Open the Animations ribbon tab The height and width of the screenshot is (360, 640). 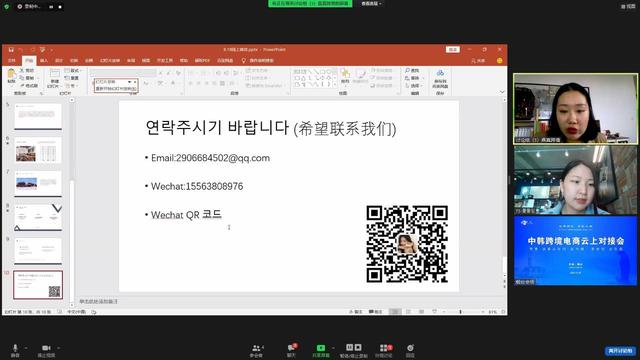click(89, 60)
